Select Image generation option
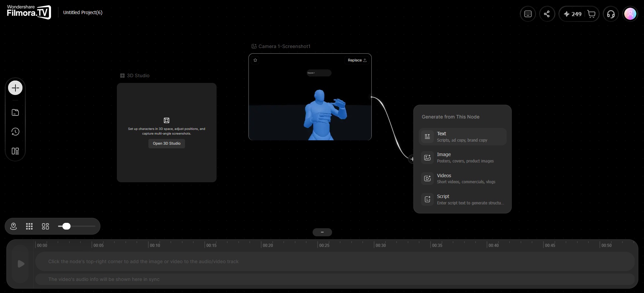Screen dimensions: 644x293 (462, 157)
